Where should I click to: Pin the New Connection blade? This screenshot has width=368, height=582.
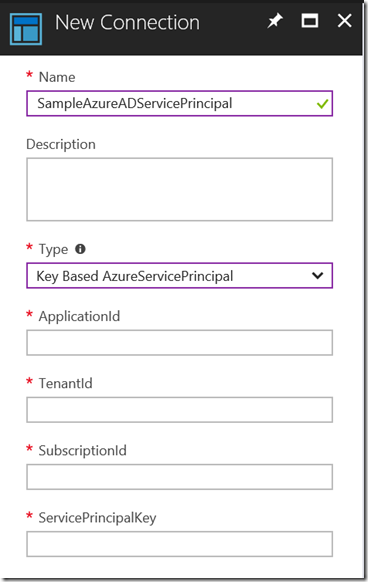pyautogui.click(x=275, y=21)
